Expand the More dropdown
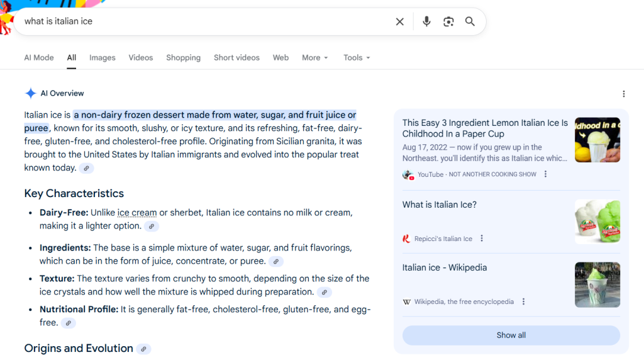Screen dimensions: 644x355 pos(315,57)
